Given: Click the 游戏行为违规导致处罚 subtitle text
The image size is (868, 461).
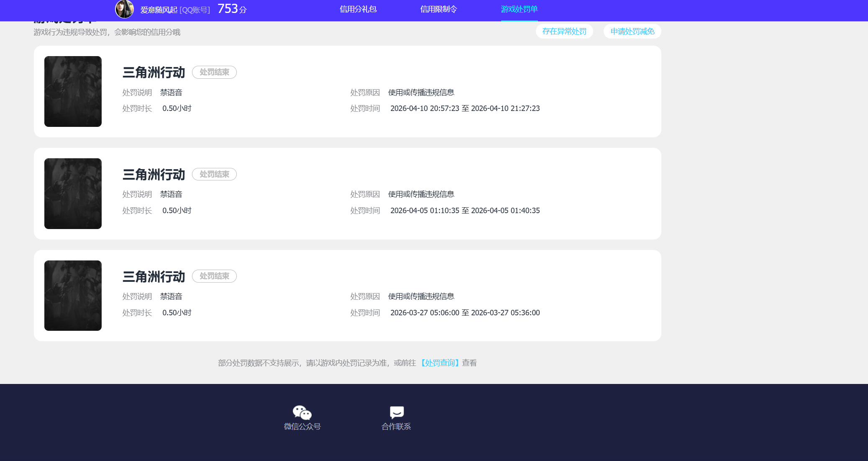Looking at the screenshot, I should [x=107, y=32].
